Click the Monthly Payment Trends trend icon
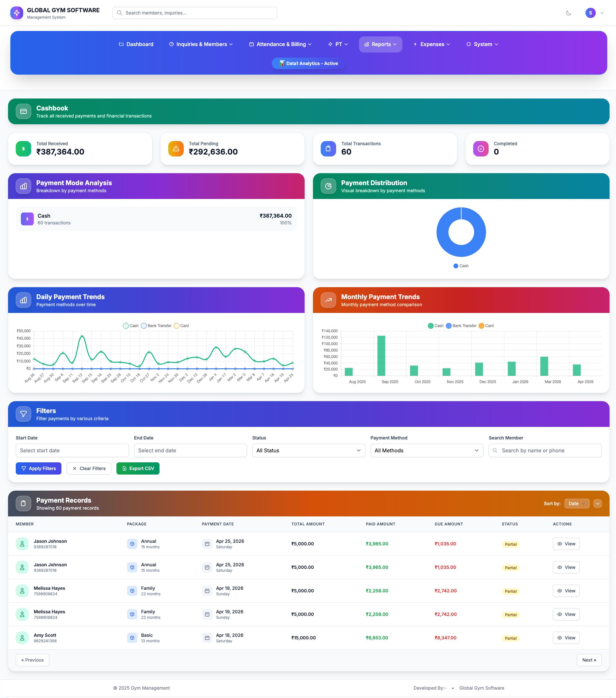Screen dimensions: 616x698 coord(328,300)
